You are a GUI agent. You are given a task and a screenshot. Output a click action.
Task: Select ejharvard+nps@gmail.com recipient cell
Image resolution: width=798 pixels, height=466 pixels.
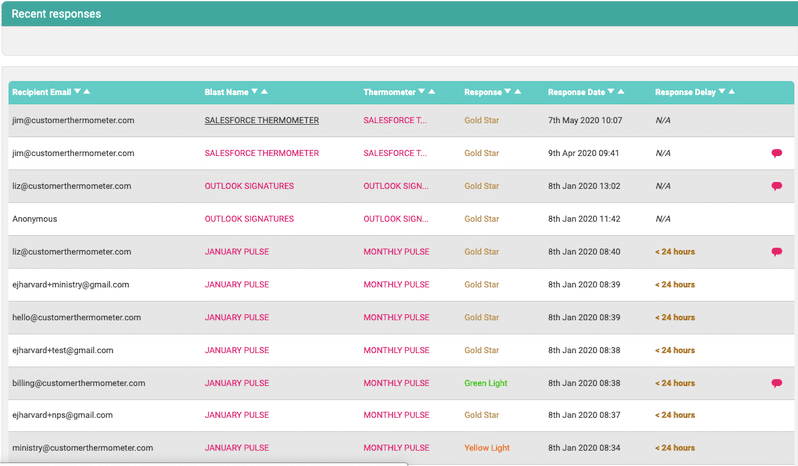(63, 415)
